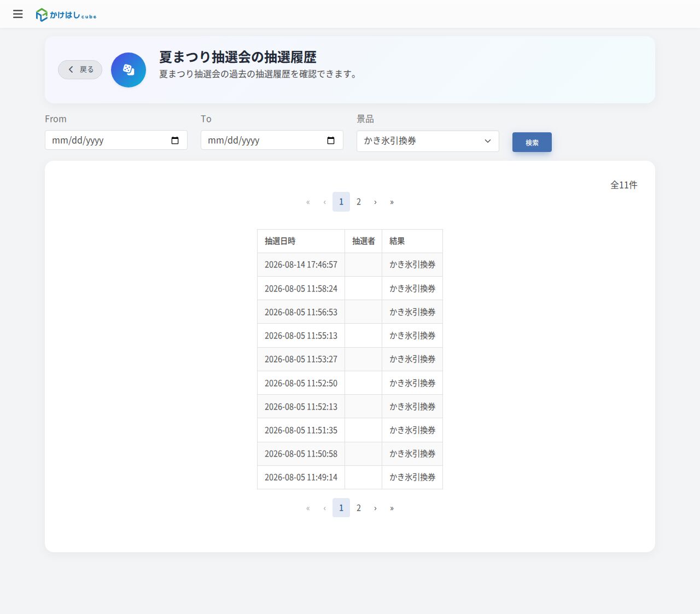The image size is (700, 614).
Task: Go to first page in bottom pagination
Action: click(308, 508)
